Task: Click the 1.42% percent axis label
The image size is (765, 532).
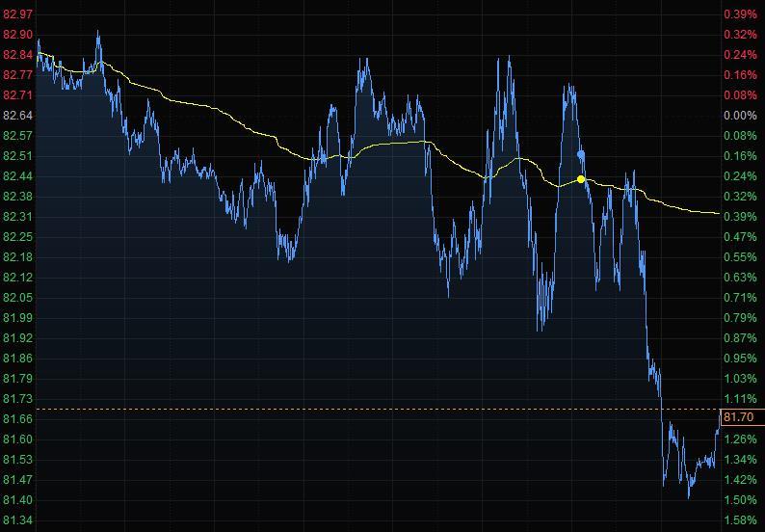Action: coord(739,480)
